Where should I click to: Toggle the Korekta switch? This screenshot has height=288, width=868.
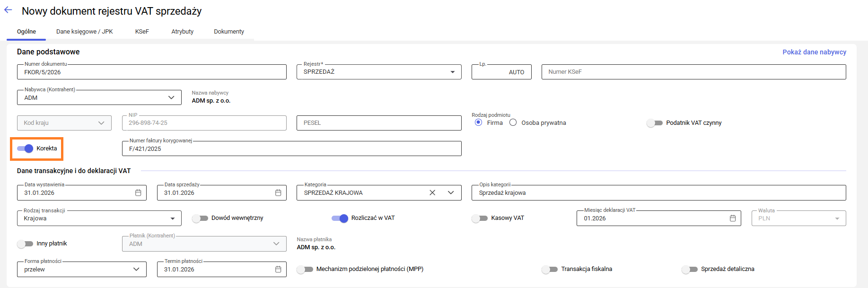26,148
